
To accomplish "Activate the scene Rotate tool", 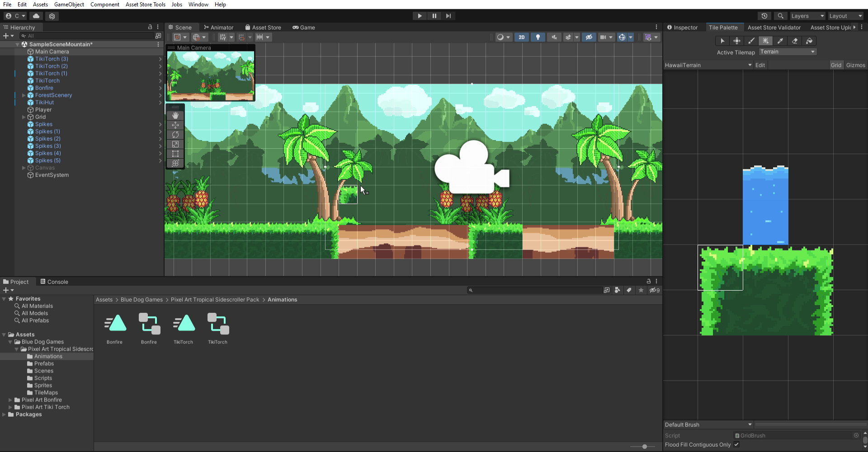I will (x=175, y=135).
